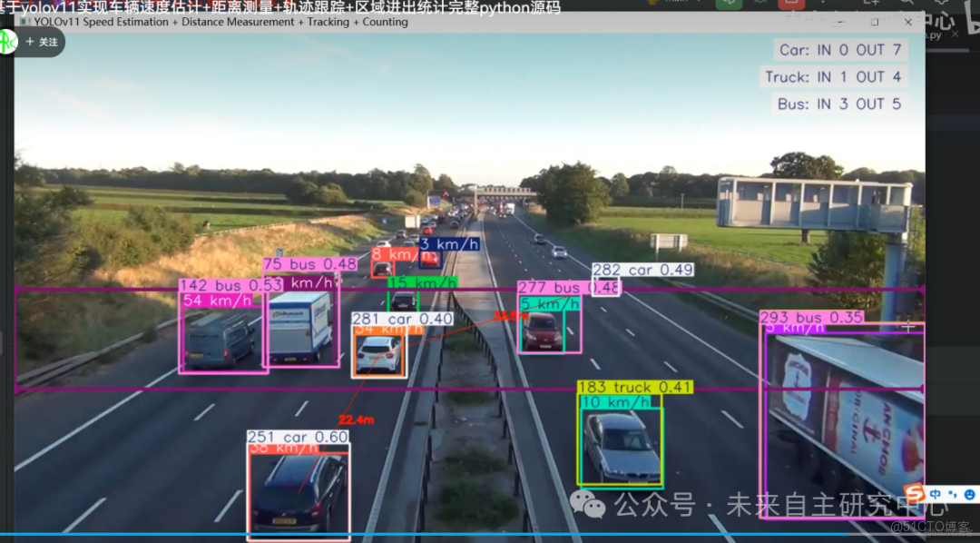Open search using the magnifier icon

tap(907, 4)
